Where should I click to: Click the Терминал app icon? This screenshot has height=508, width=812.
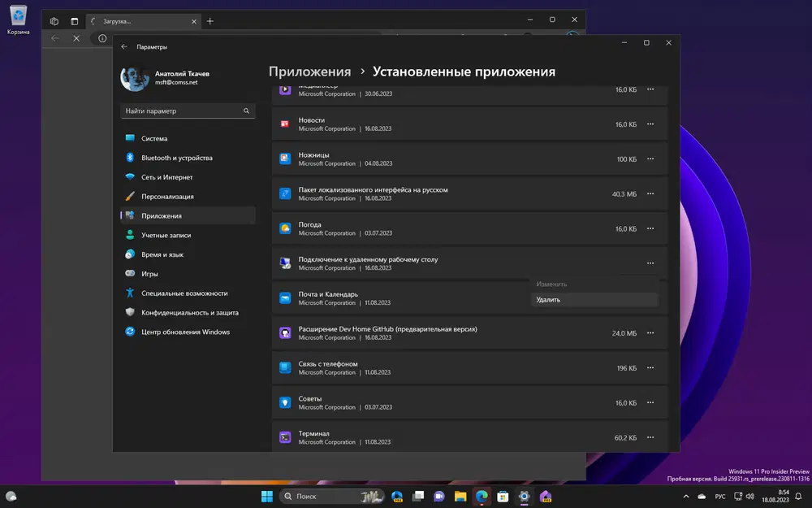point(285,437)
